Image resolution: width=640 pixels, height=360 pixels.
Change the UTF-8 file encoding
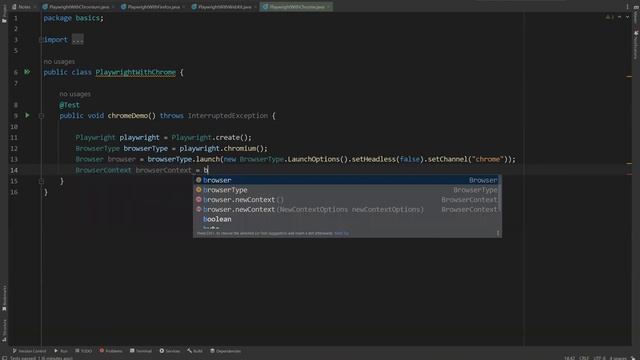[599, 358]
